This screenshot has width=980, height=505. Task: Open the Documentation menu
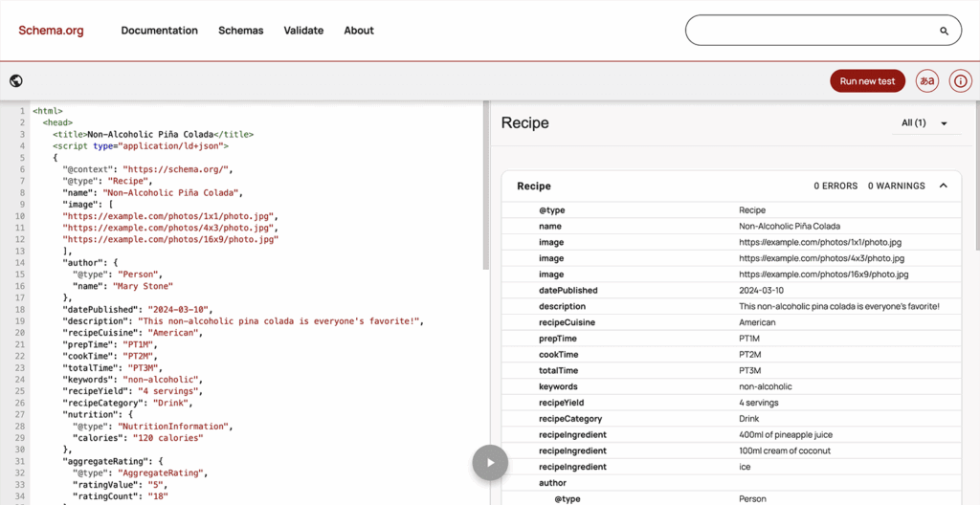160,30
